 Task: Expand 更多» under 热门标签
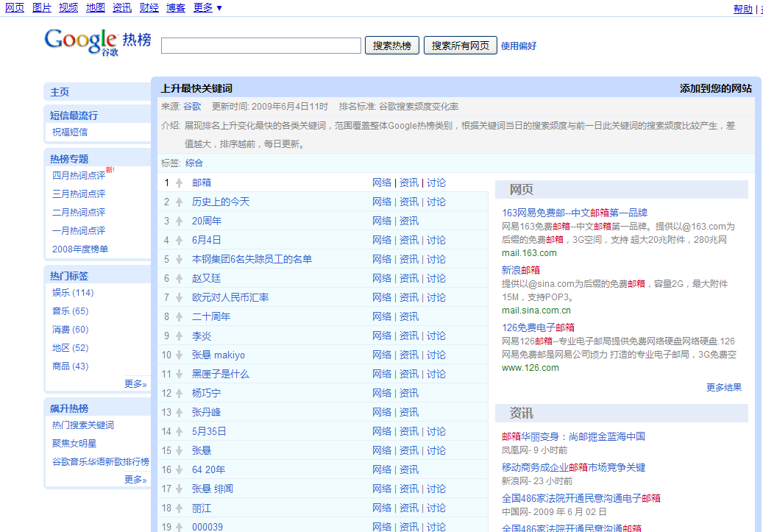(135, 384)
